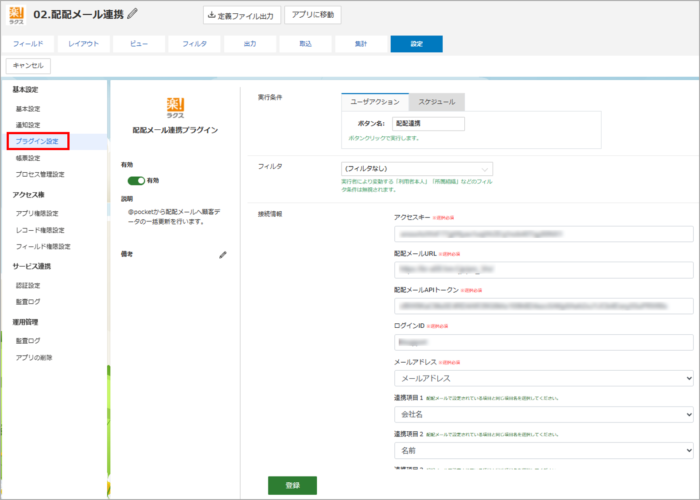This screenshot has height=500, width=700.
Task: Click the キャンセル button
Action: [28, 66]
